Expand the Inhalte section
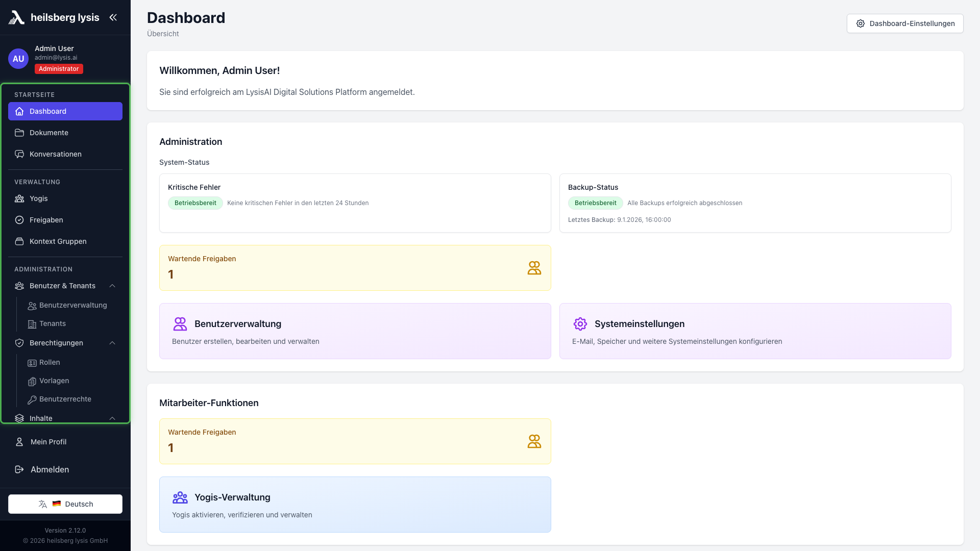Viewport: 980px width, 551px height. click(112, 418)
